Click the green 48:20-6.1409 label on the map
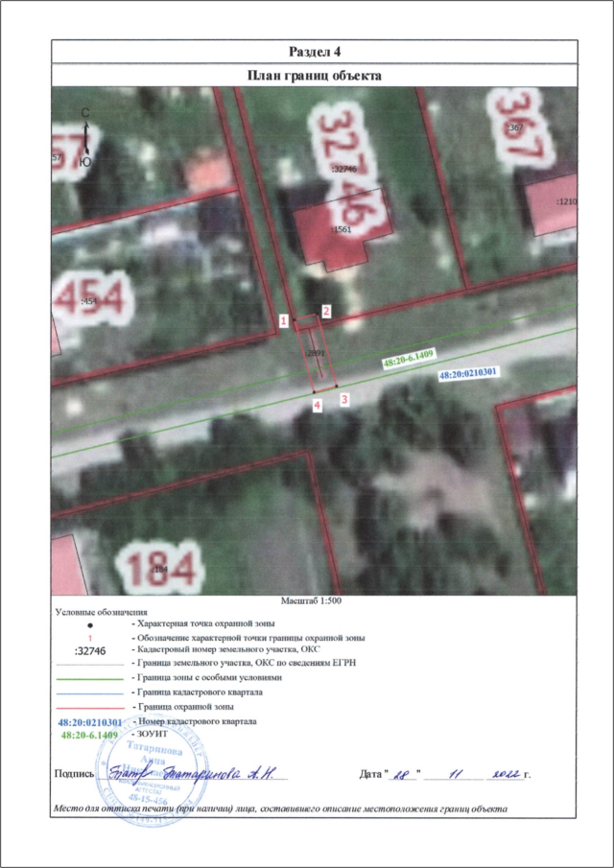Image resolution: width=614 pixels, height=868 pixels. pyautogui.click(x=410, y=359)
